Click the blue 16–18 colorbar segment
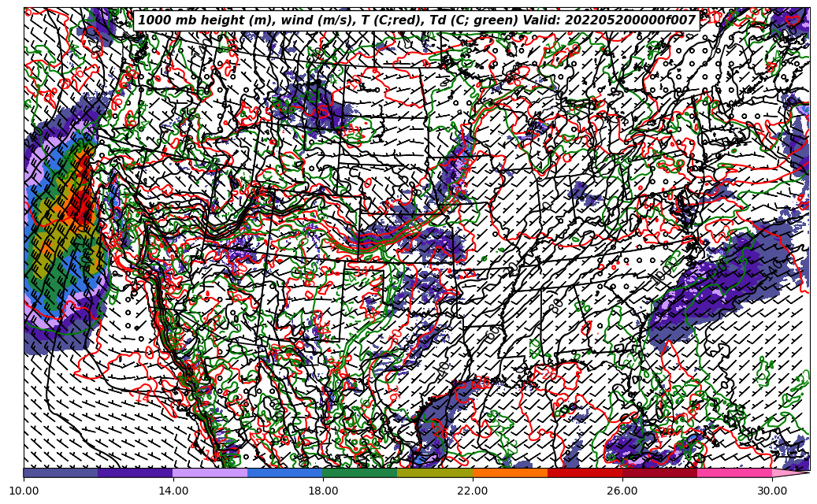Viewport: 817px width, 504px height. click(285, 472)
